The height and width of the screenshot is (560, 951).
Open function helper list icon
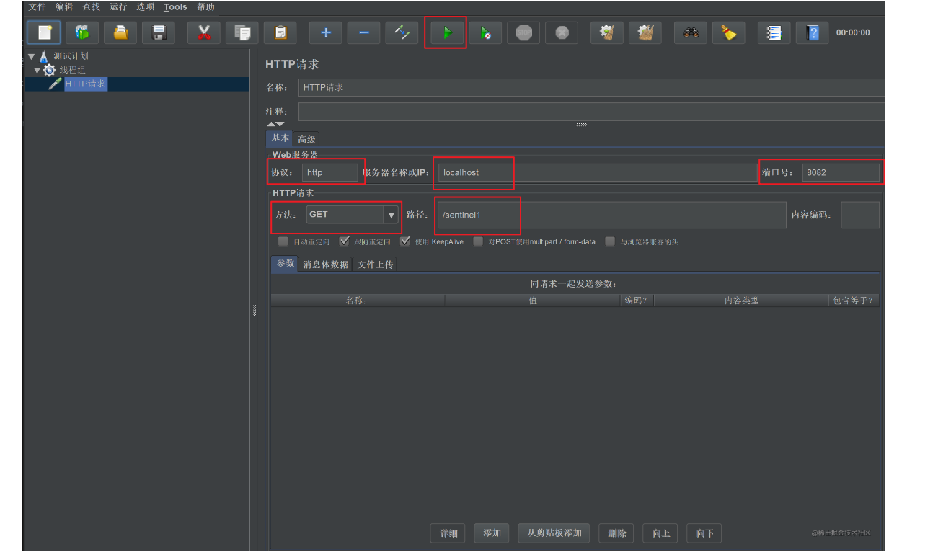tap(774, 32)
